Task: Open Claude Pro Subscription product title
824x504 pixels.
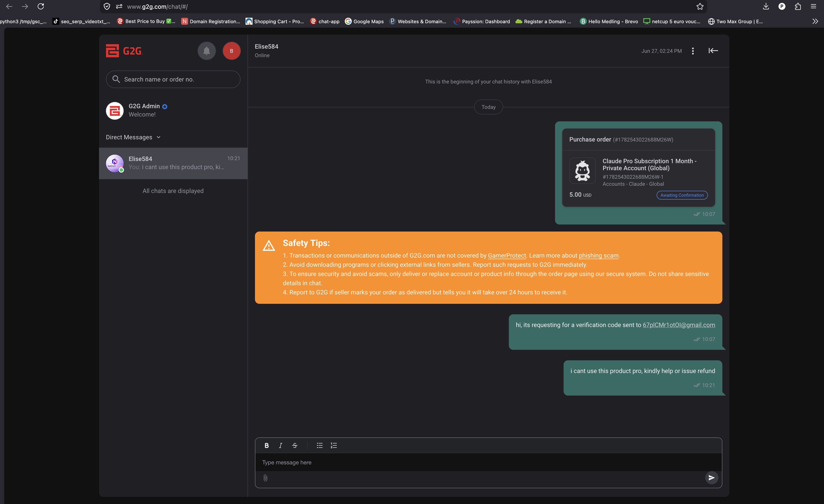Action: (x=649, y=164)
